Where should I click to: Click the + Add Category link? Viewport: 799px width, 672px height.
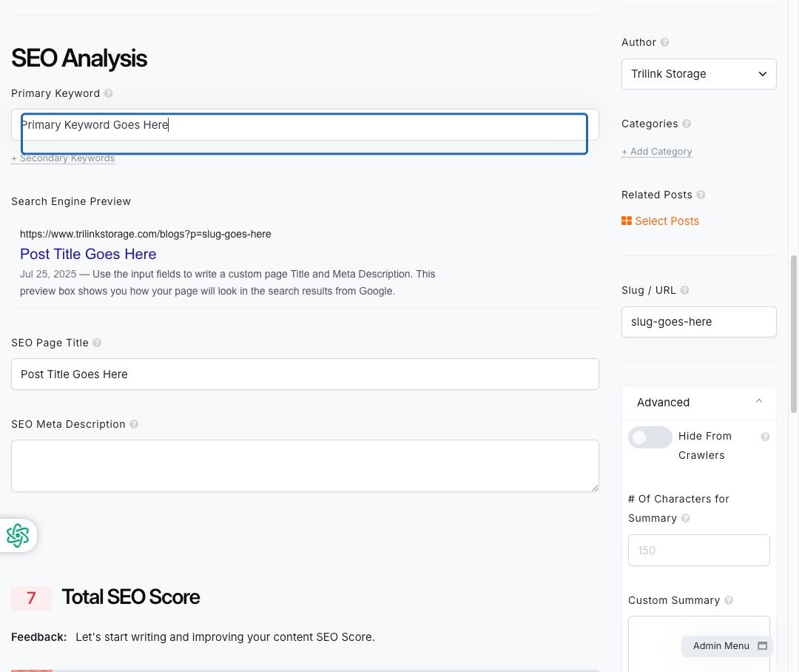[x=657, y=152]
